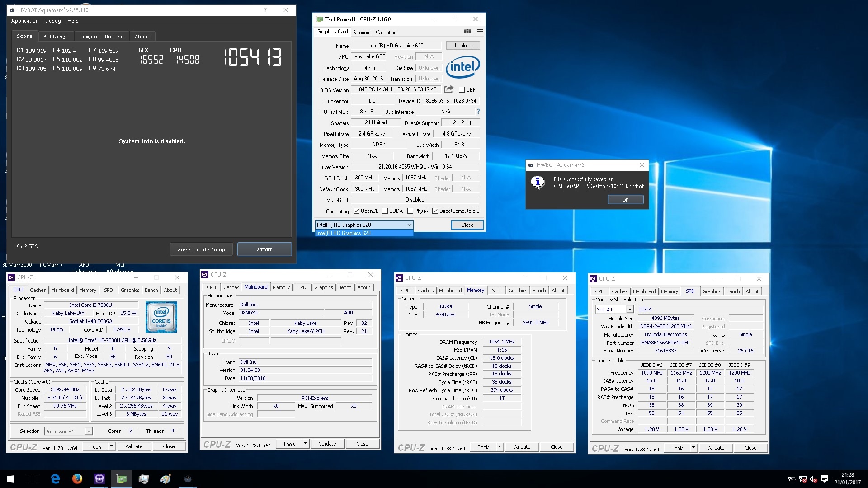Select Intel(R) HD Graphics 620 list entry

click(364, 233)
